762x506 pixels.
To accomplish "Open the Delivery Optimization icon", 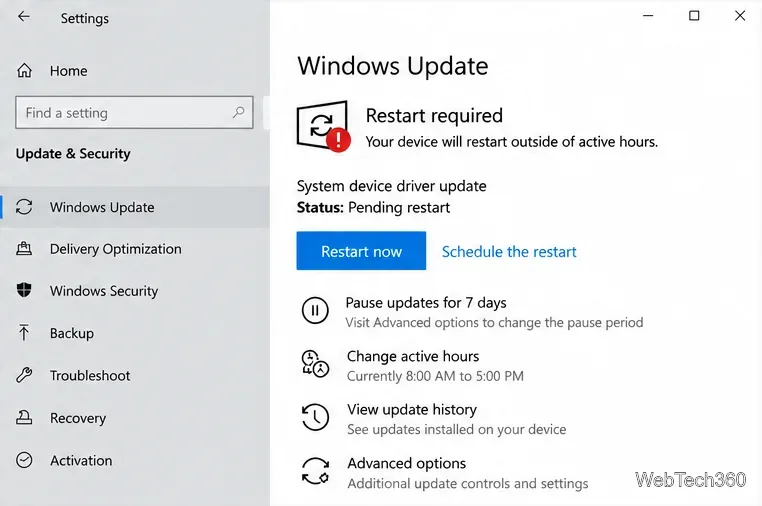I will (24, 249).
